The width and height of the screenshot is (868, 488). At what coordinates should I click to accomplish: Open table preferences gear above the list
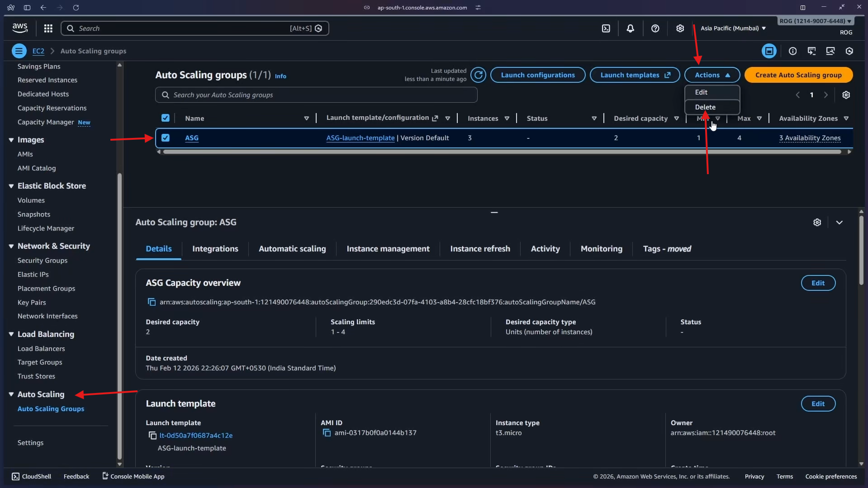tap(845, 95)
